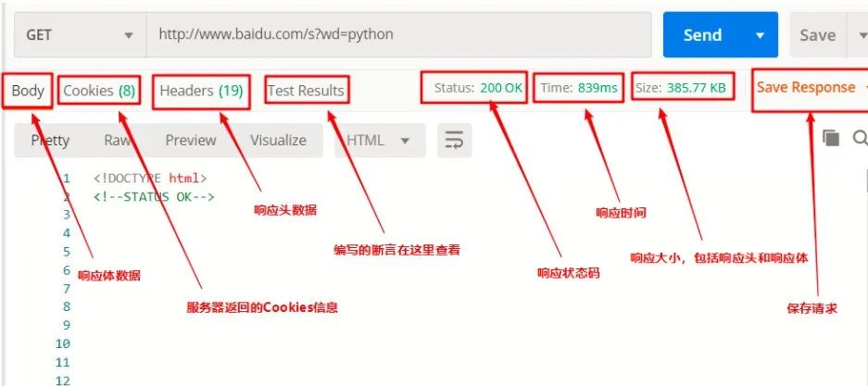868x386 pixels.
Task: Click line number 8 in the gutter
Action: tap(67, 306)
